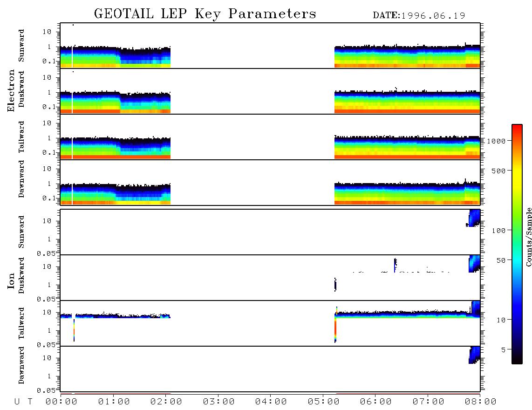Click the "08:00" time tick label

pyautogui.click(x=480, y=402)
